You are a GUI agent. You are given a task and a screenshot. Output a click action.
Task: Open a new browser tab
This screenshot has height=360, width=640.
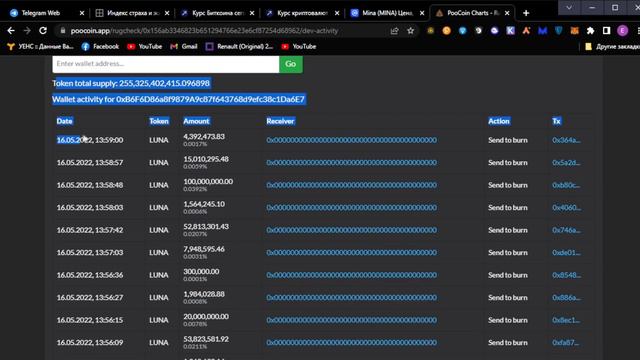click(526, 13)
